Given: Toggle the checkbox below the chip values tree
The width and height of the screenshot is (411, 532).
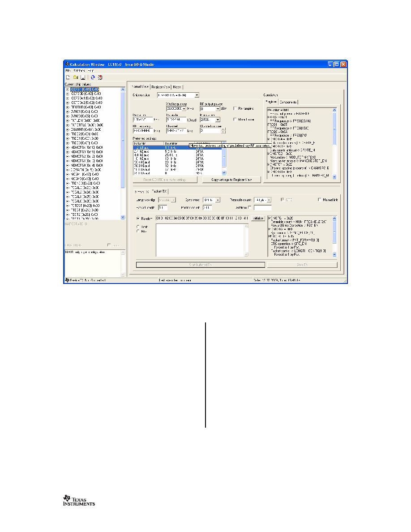Looking at the screenshot, I should pyautogui.click(x=109, y=245).
